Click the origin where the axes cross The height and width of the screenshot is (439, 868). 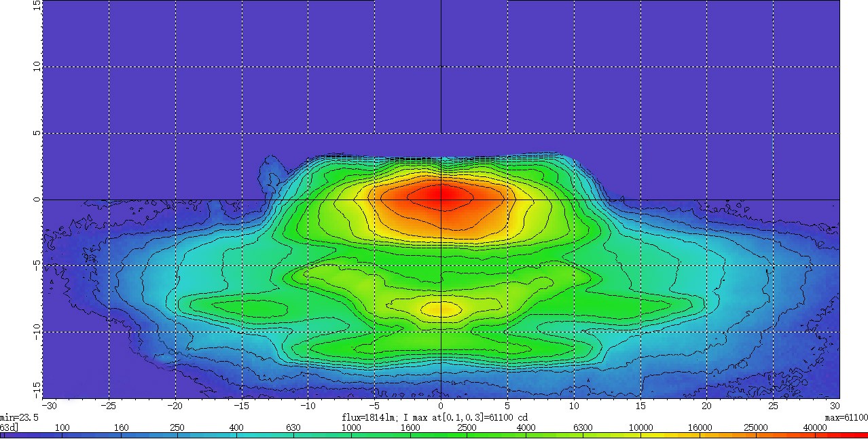[441, 199]
